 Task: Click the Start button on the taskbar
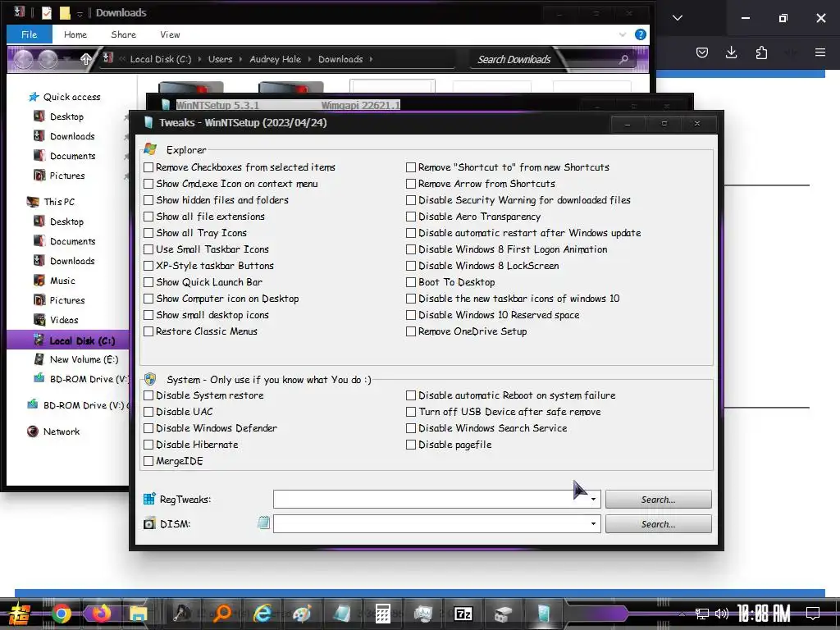coord(20,614)
